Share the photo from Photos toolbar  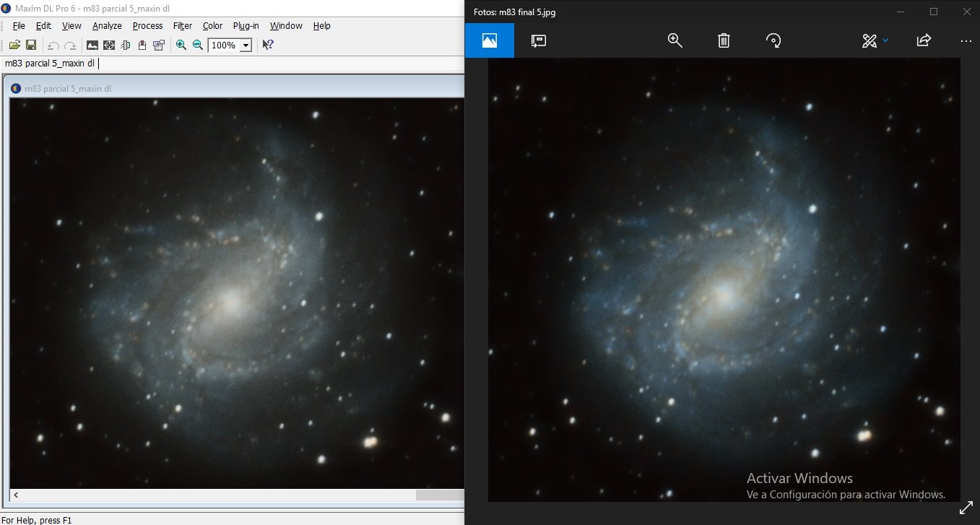924,40
